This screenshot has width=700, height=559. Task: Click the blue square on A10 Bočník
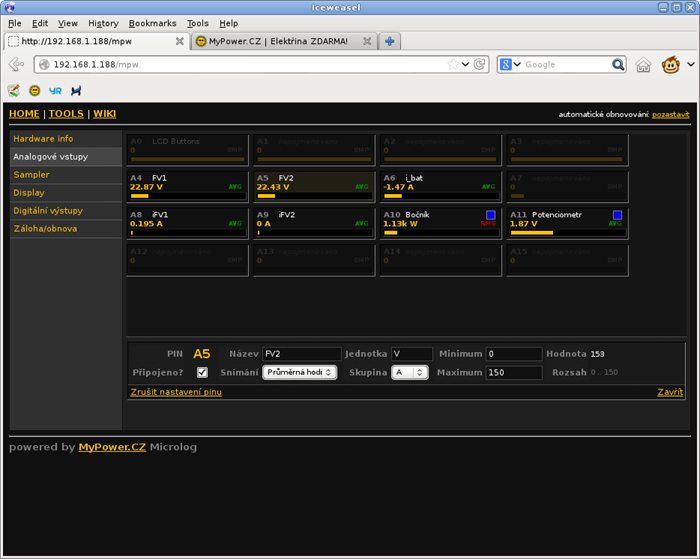point(490,215)
